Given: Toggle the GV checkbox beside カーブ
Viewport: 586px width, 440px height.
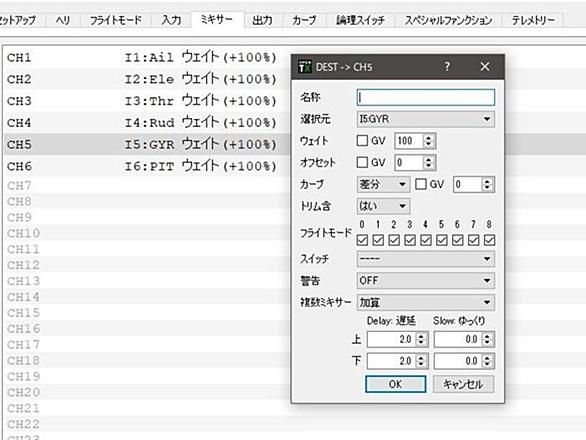Looking at the screenshot, I should (421, 184).
